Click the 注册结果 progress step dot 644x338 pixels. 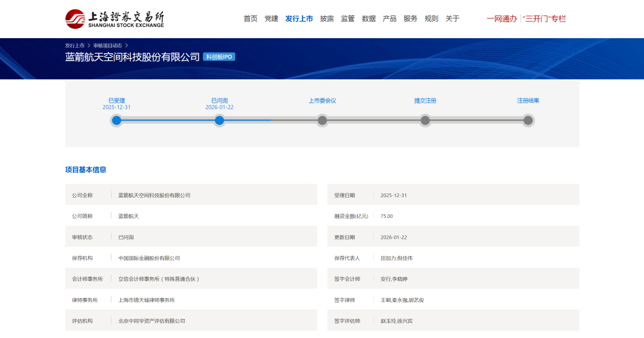tap(528, 121)
